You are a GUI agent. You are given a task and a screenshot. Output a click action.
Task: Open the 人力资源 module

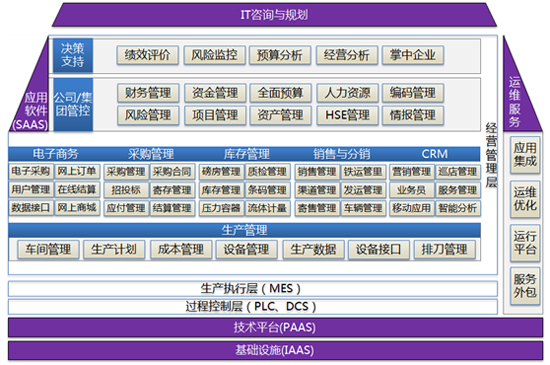click(x=347, y=93)
